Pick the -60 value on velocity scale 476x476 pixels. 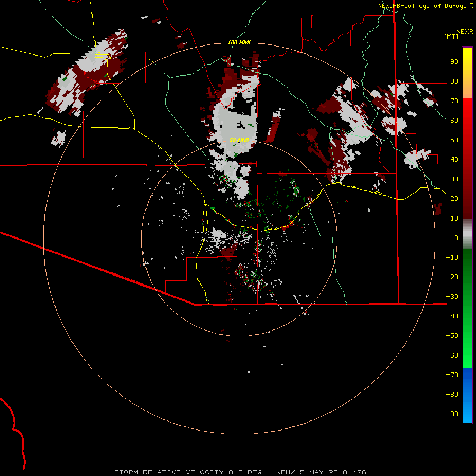(x=452, y=355)
